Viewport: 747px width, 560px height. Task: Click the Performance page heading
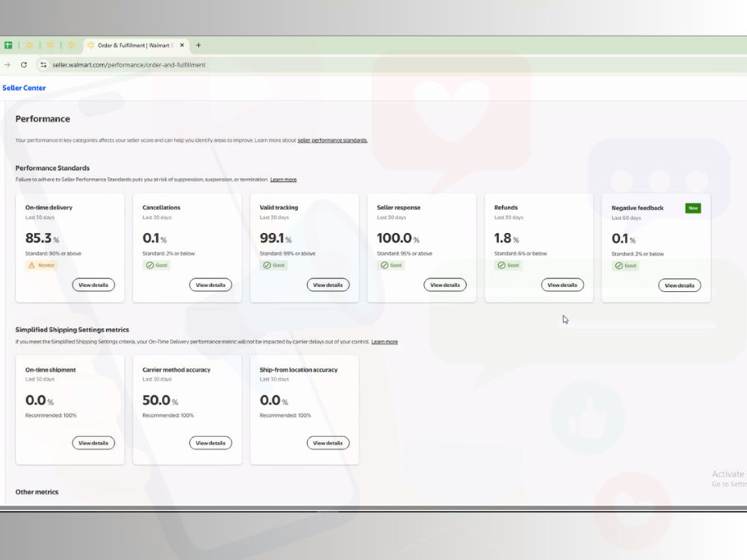pyautogui.click(x=43, y=119)
